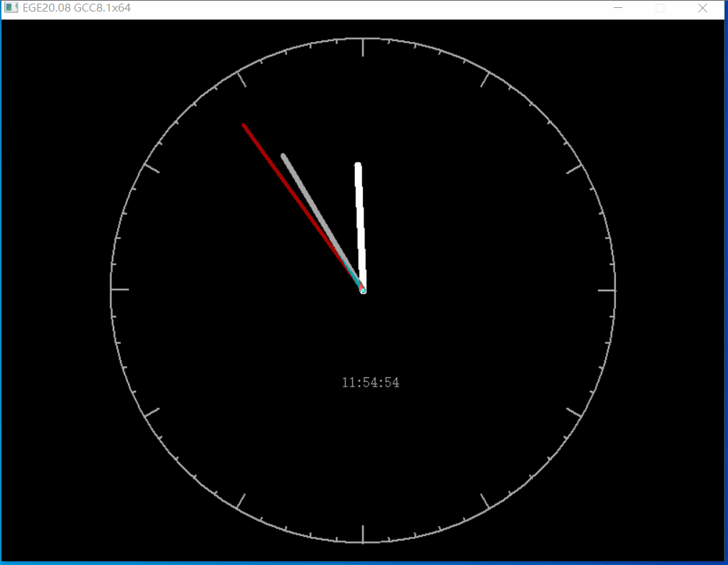Click the 2 o'clock tick mark

[x=574, y=169]
